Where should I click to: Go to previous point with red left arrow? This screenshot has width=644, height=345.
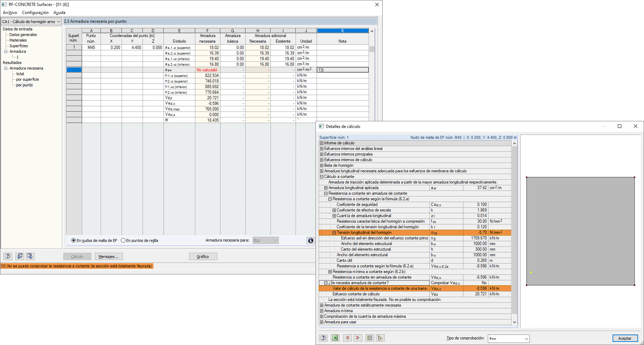click(347, 338)
